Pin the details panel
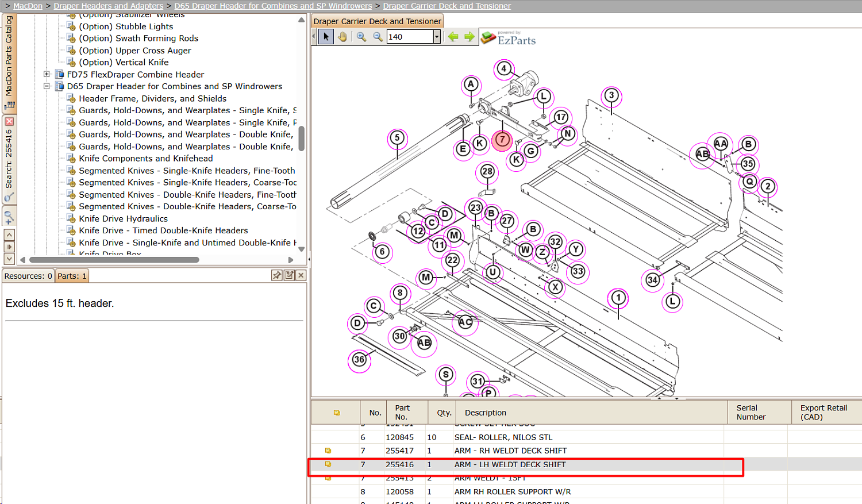 coord(277,275)
